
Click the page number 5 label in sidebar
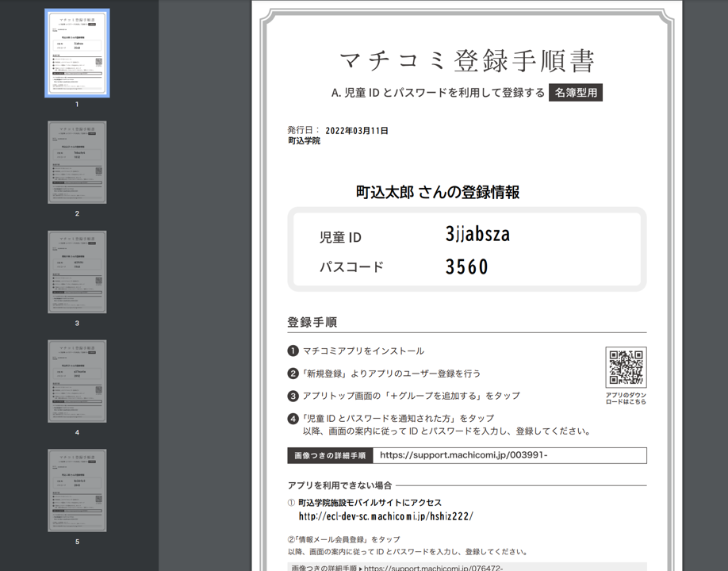(77, 542)
